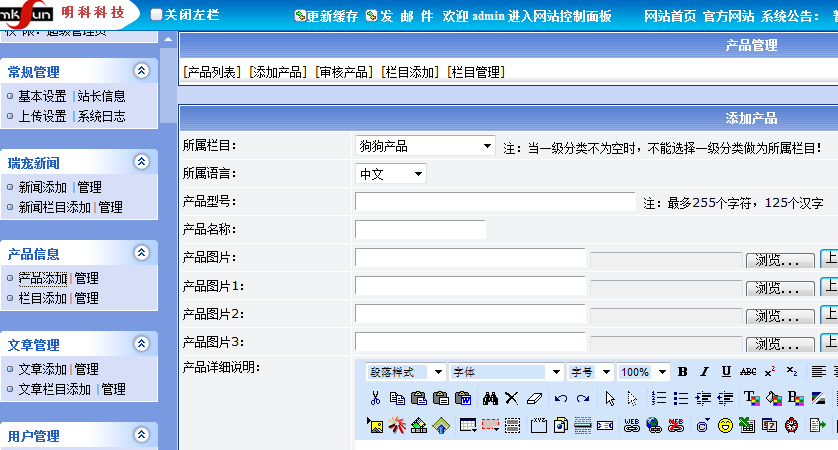The height and width of the screenshot is (450, 838).
Task: Click the Cut scissors icon in editor
Action: tap(375, 398)
